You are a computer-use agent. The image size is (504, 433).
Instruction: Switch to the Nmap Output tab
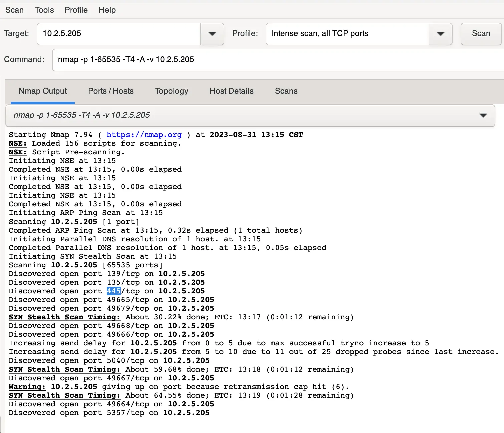tap(43, 91)
